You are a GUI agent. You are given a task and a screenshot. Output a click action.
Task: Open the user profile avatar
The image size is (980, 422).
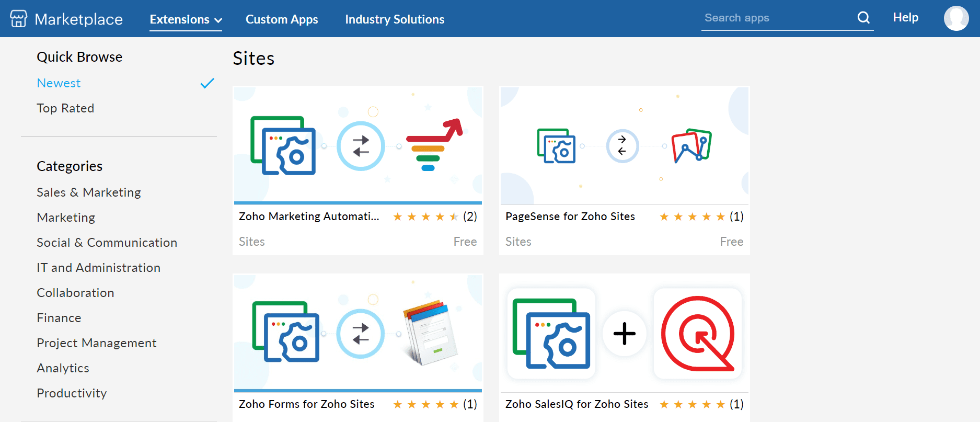(x=956, y=18)
